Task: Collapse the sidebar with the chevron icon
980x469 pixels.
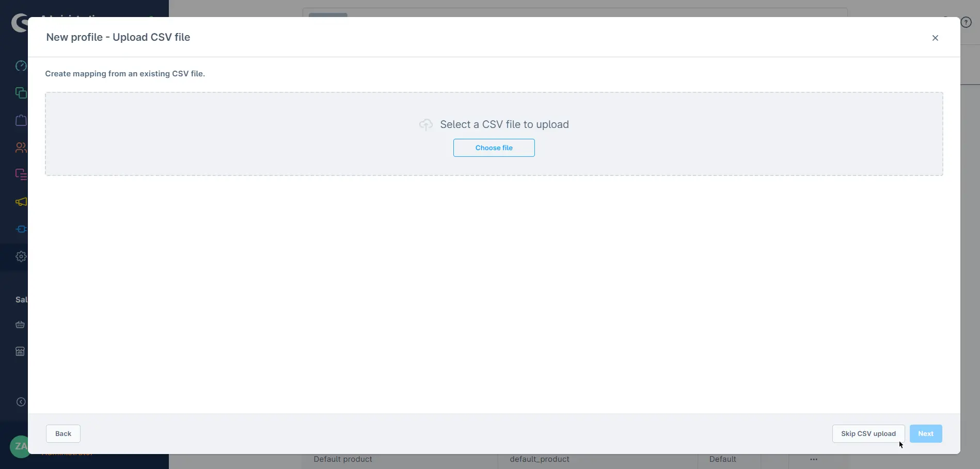Action: click(21, 402)
